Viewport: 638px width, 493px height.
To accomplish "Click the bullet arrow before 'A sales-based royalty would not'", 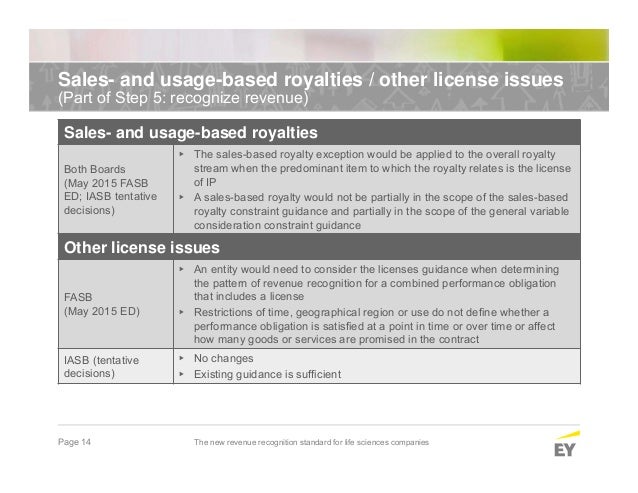I will pyautogui.click(x=181, y=197).
